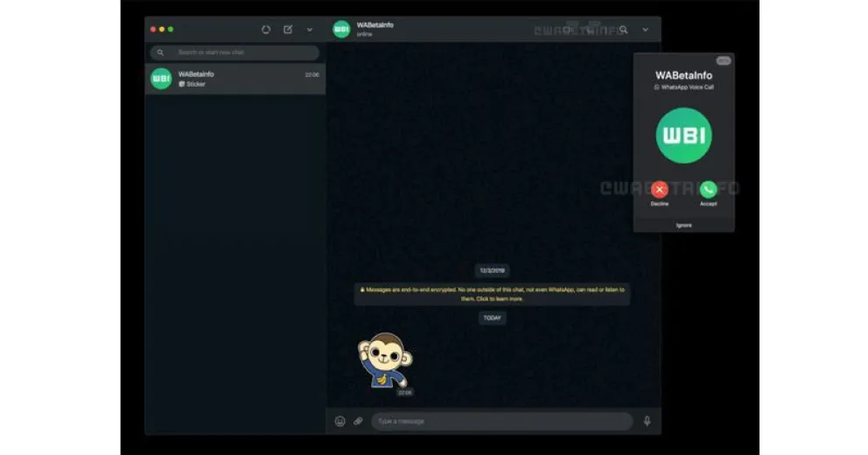Open the conversation menu chevron in chat header
Viewport: 868px width, 455px height.
pos(646,30)
